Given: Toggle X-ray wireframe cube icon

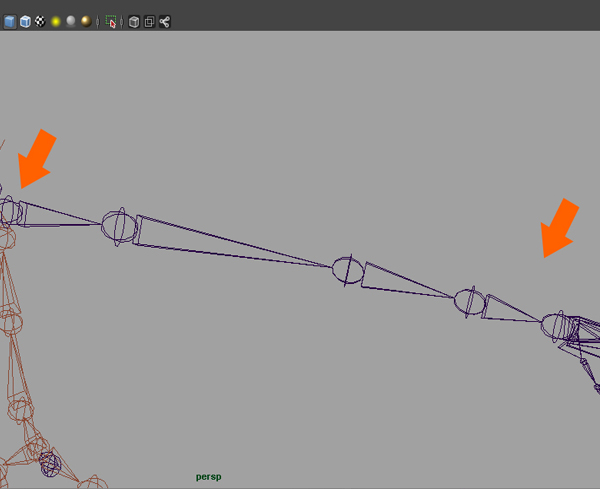Looking at the screenshot, I should tap(134, 22).
